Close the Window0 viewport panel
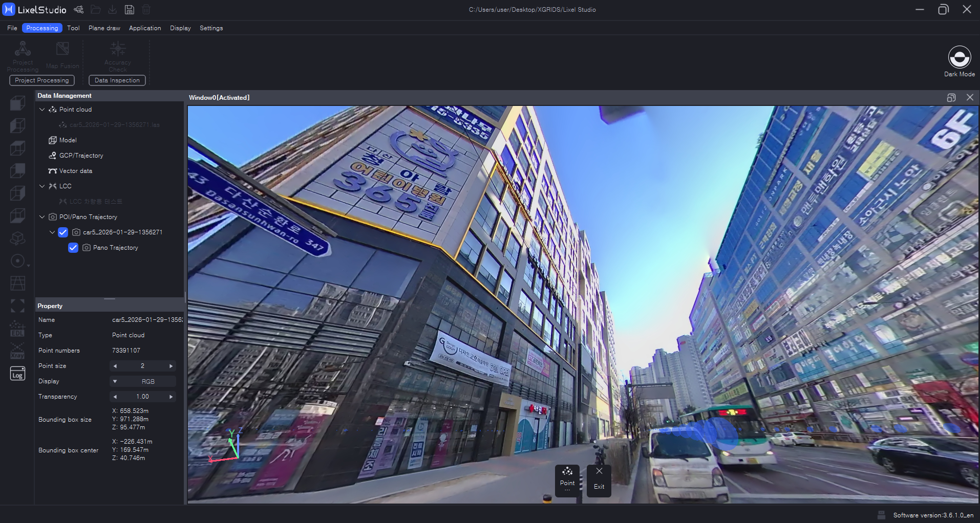This screenshot has width=980, height=523. 970,98
